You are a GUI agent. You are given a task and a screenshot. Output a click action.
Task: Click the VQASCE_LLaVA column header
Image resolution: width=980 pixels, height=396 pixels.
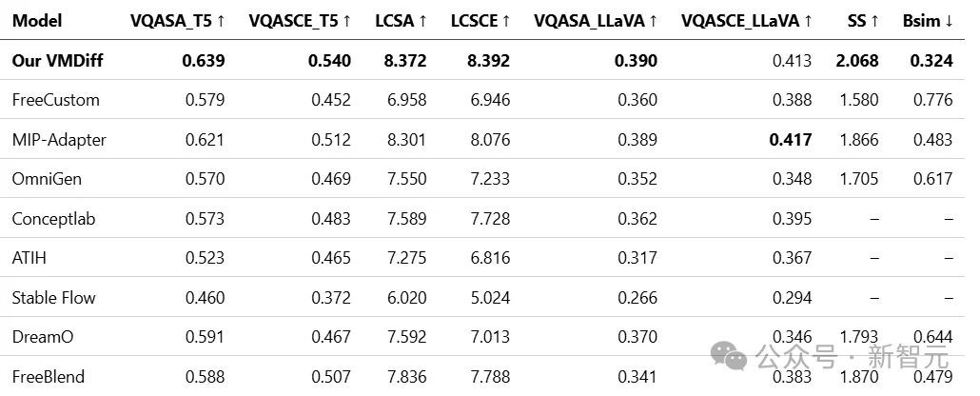[747, 21]
